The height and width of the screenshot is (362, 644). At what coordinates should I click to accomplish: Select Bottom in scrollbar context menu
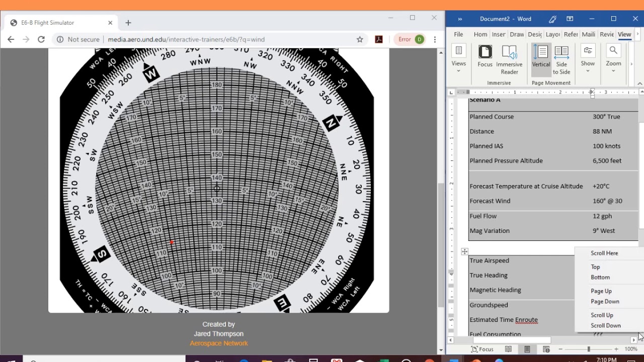[600, 278]
